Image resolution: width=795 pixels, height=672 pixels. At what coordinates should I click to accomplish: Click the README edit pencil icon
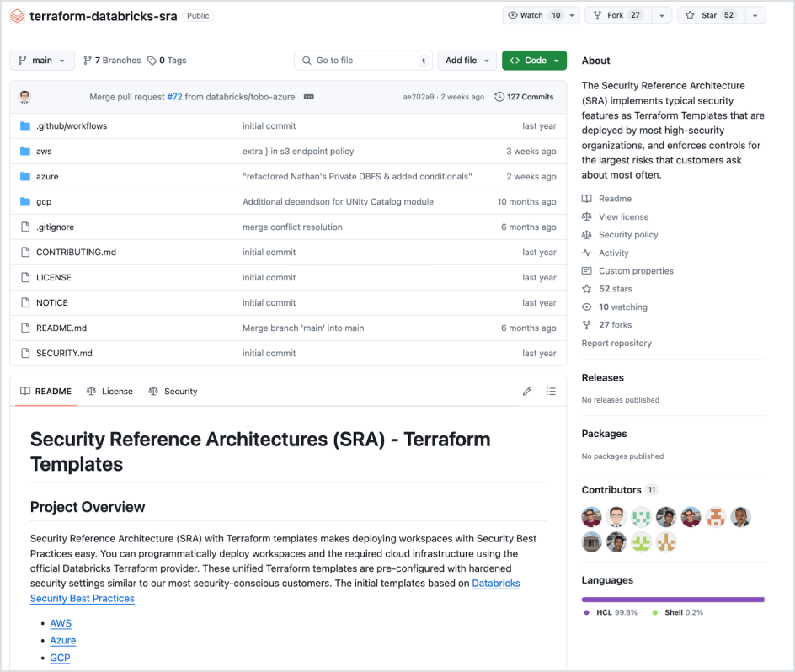(x=527, y=391)
